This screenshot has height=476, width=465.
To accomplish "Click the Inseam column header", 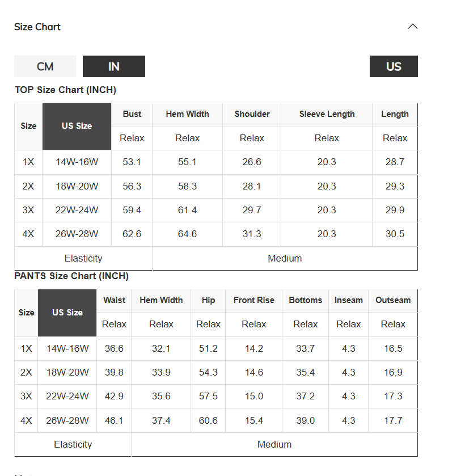I will pyautogui.click(x=348, y=300).
